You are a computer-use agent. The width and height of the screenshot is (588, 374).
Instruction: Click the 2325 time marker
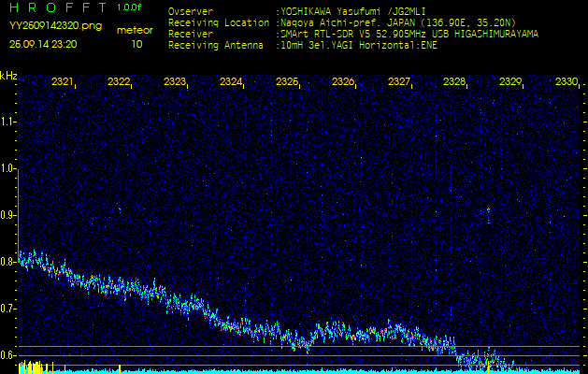(287, 82)
